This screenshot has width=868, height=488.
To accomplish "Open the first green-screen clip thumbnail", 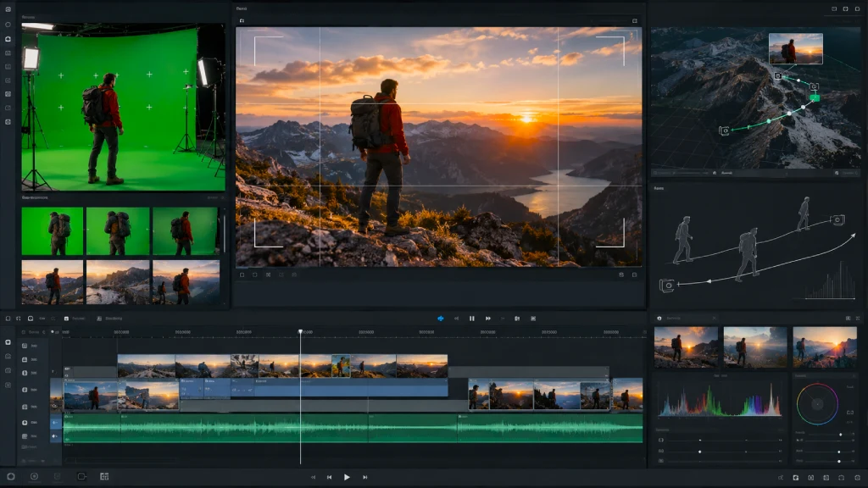I will coord(52,231).
